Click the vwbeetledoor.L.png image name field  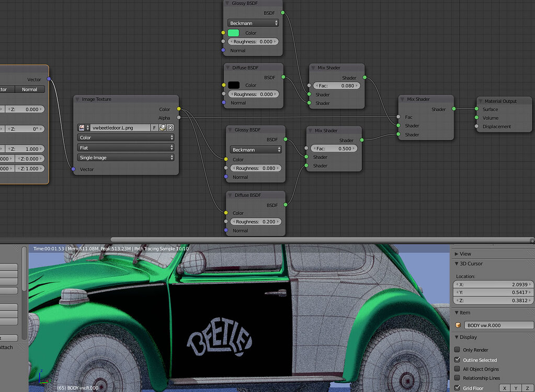point(120,128)
